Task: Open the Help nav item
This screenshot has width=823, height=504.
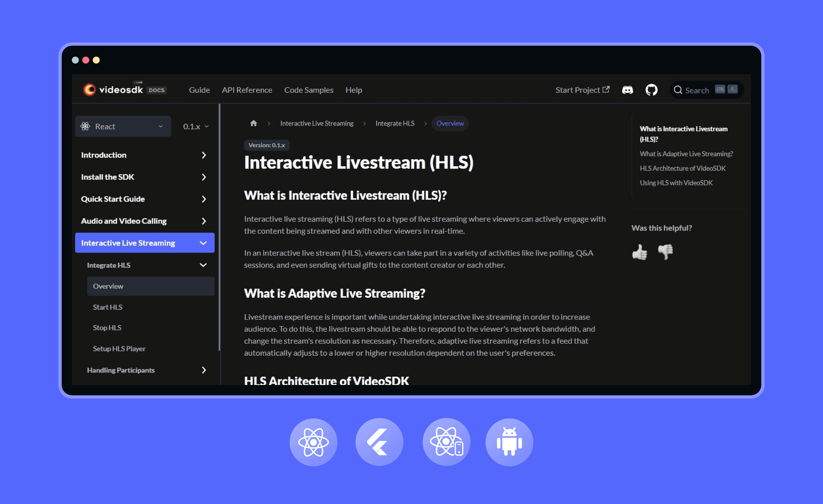Action: tap(354, 90)
